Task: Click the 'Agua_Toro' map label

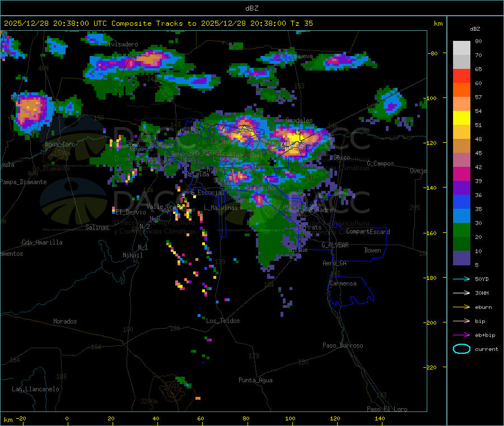Action: [60, 144]
